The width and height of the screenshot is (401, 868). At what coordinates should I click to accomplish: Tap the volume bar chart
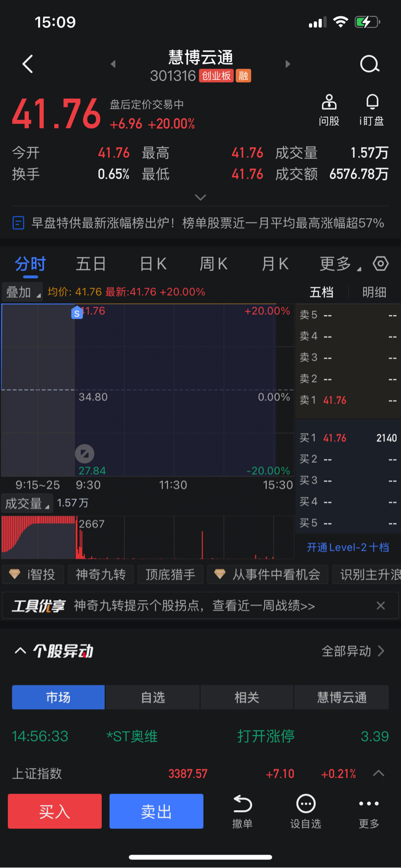[148, 538]
